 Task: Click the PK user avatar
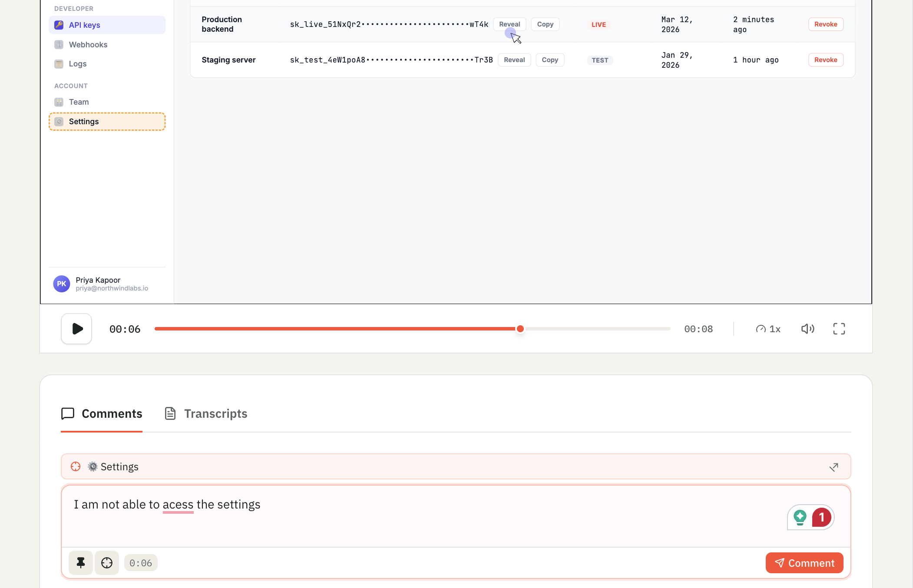point(62,284)
